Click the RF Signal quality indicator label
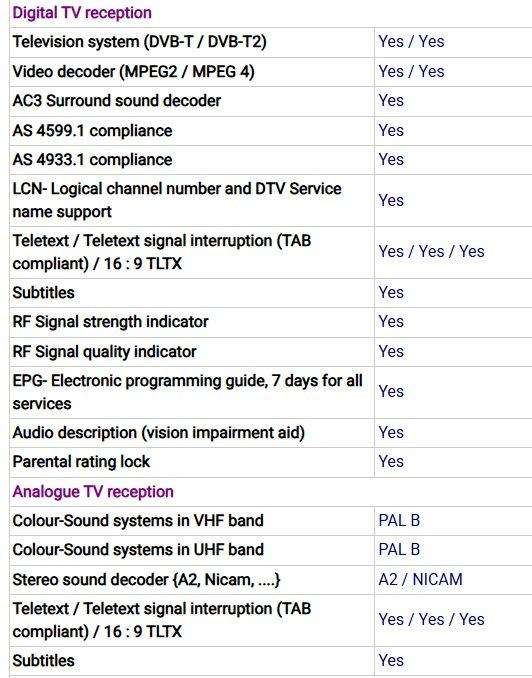Screen dimensions: 532x678 click(x=104, y=352)
